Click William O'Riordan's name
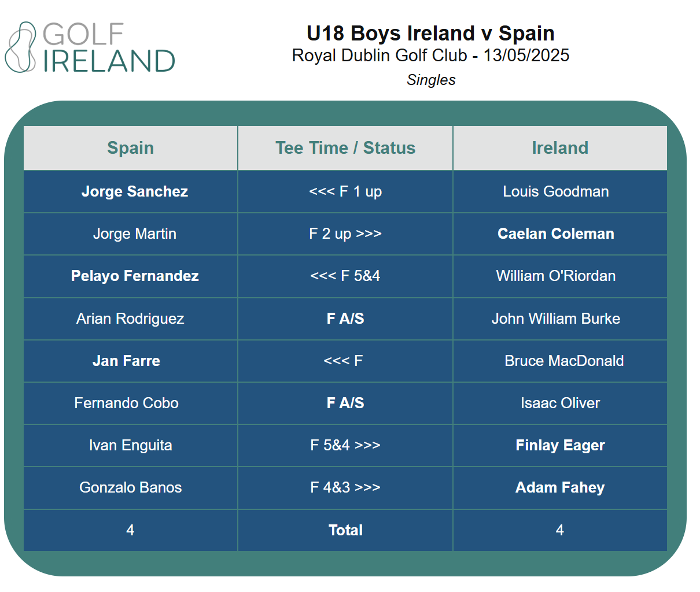The width and height of the screenshot is (700, 592). point(555,276)
